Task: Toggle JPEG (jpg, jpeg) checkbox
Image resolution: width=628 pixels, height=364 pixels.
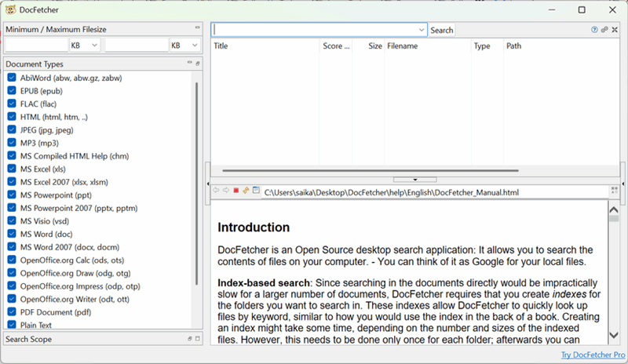Action: pos(12,129)
